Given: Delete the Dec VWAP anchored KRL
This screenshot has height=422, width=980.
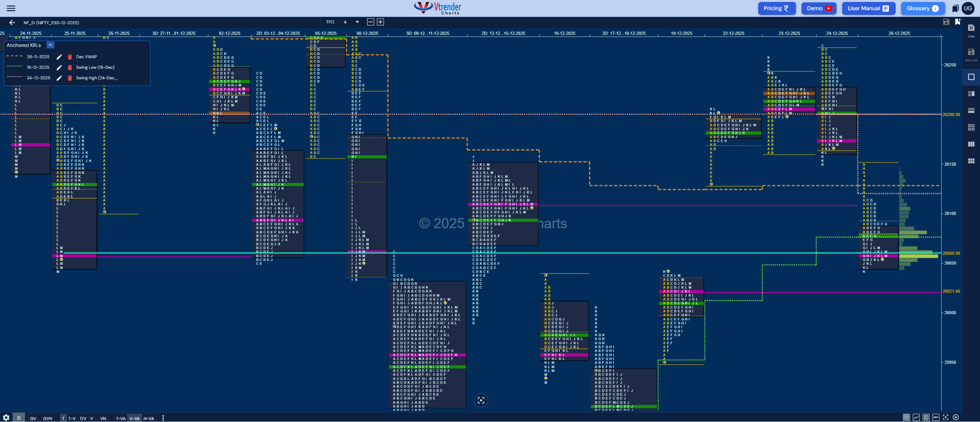Looking at the screenshot, I should click(70, 57).
